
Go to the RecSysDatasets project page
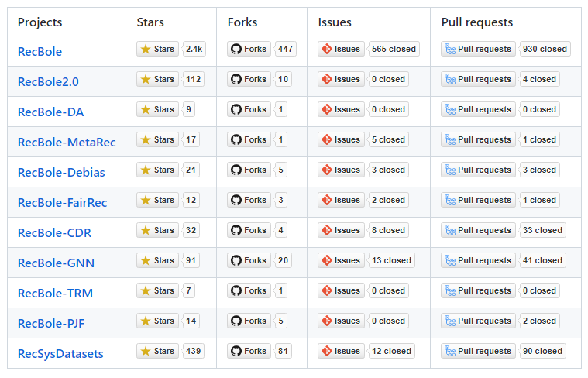[60, 354]
